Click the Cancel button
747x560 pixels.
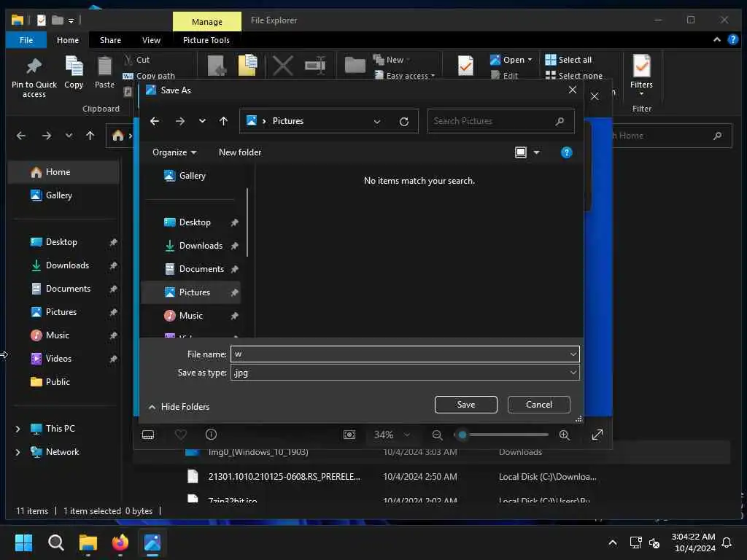(x=539, y=404)
